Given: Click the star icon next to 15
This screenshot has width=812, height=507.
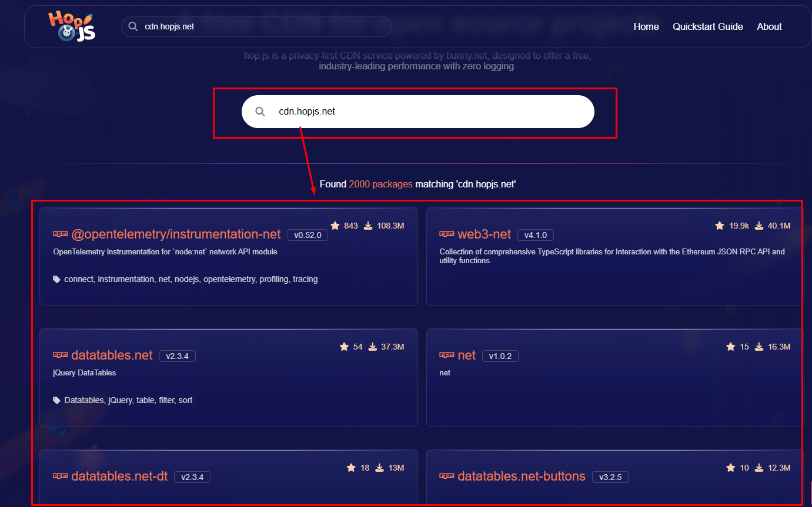Looking at the screenshot, I should point(730,347).
